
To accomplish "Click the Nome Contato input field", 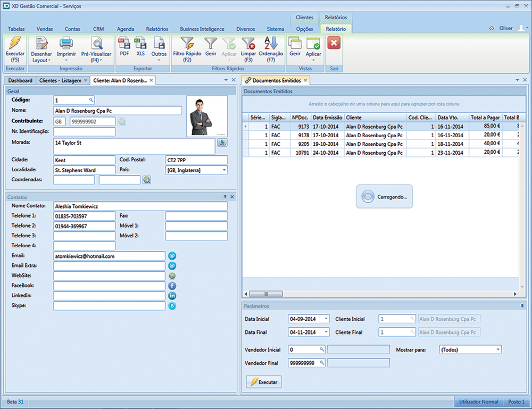I will (x=140, y=206).
